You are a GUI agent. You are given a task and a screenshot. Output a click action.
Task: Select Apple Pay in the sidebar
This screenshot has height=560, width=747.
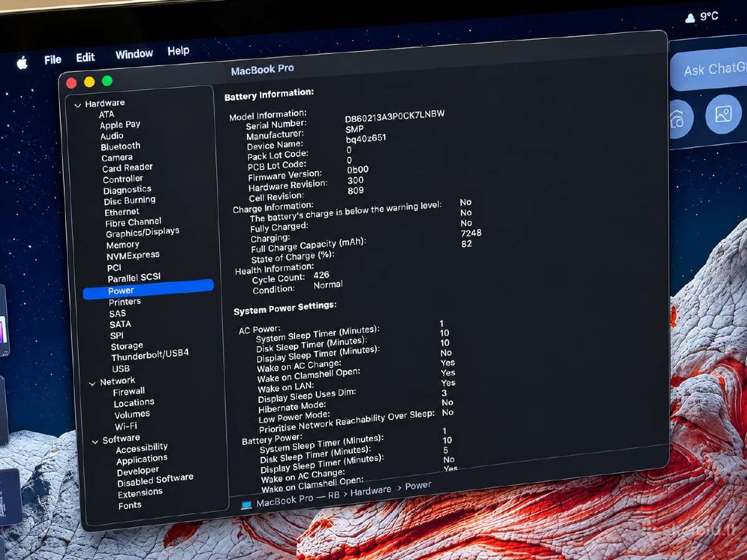(x=120, y=124)
